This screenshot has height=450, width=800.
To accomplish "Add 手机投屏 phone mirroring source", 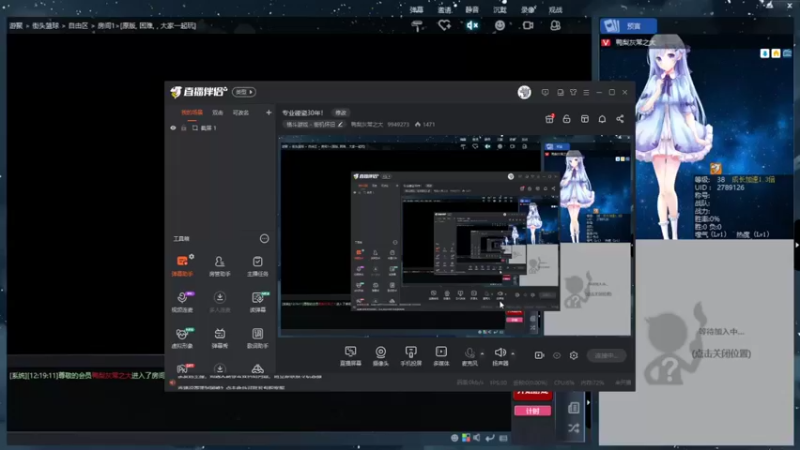I will [x=411, y=356].
